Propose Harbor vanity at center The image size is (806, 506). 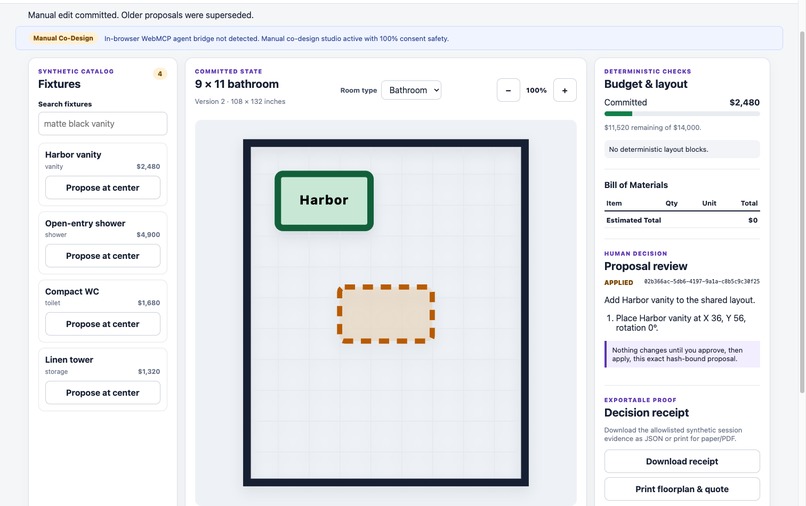[x=103, y=188]
